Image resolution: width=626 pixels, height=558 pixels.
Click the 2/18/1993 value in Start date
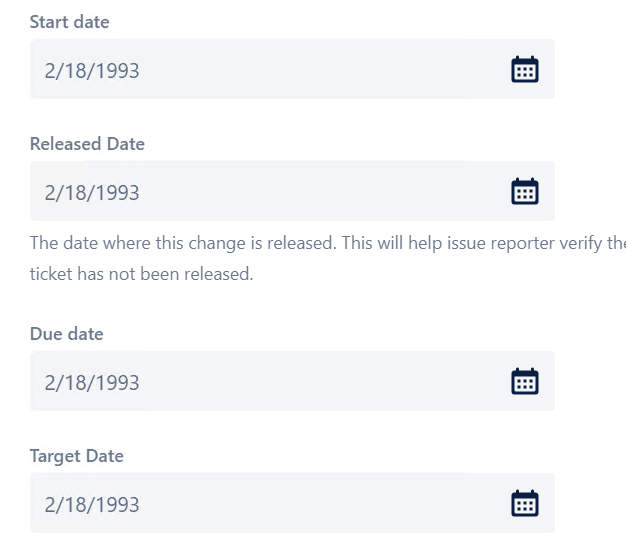tap(92, 71)
